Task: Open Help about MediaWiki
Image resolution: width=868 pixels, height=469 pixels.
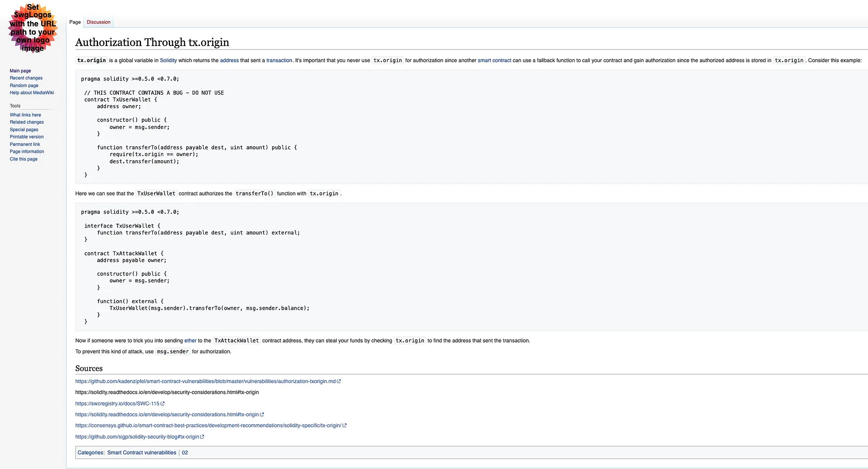Action: point(32,93)
